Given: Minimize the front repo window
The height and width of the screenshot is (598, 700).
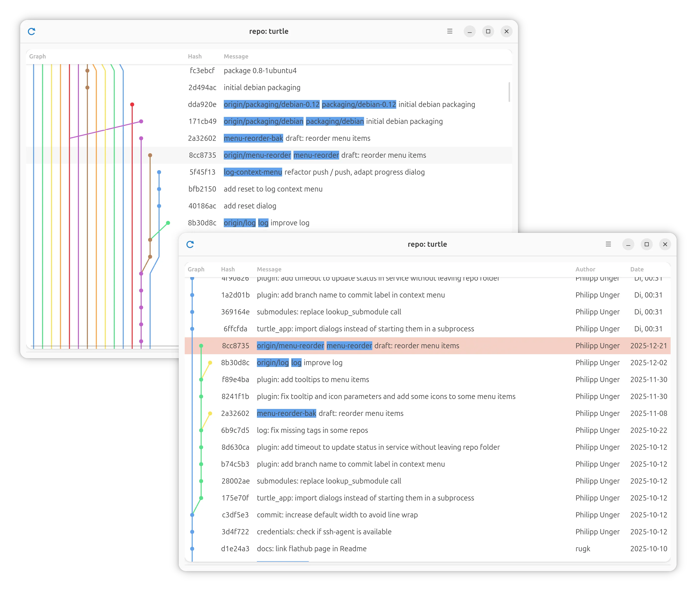Looking at the screenshot, I should (x=628, y=244).
